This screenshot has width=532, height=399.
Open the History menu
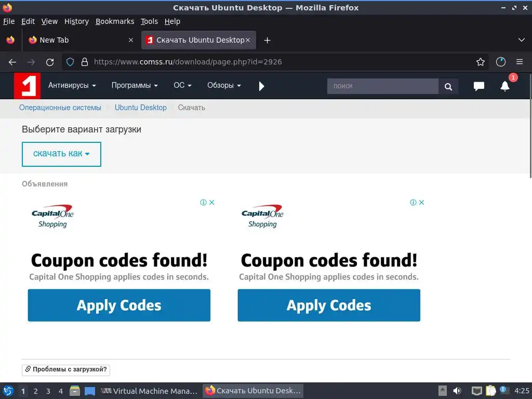click(x=76, y=21)
